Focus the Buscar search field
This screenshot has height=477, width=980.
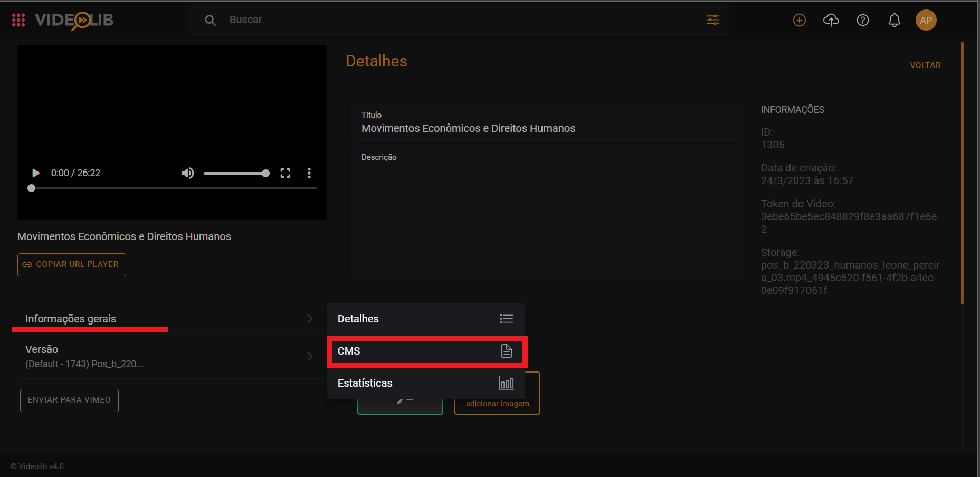tap(459, 20)
